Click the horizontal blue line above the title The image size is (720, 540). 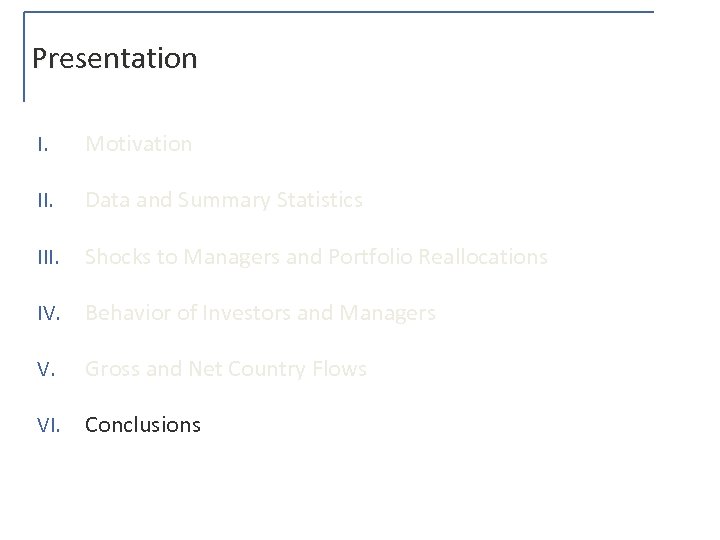338,12
